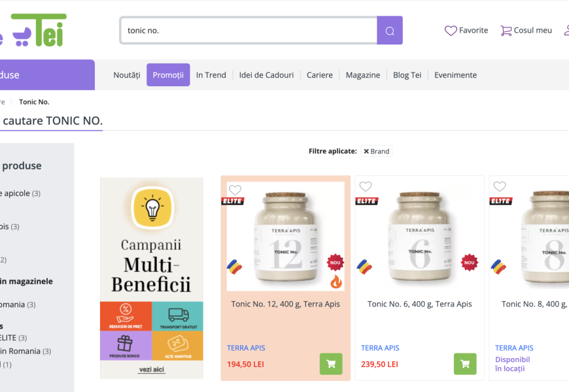The height and width of the screenshot is (392, 569).
Task: Add Tonic No. 6 to cart via green cart icon
Action: pos(465,364)
